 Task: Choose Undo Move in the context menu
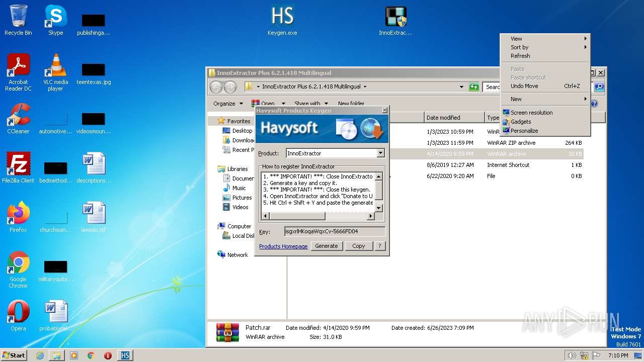[545, 86]
